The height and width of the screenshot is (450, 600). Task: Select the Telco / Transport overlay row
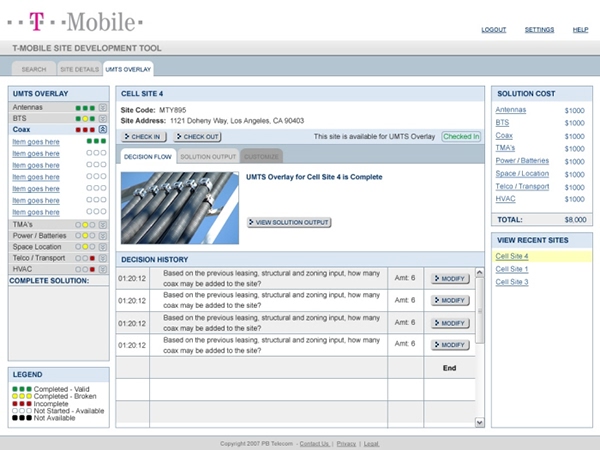pos(59,258)
